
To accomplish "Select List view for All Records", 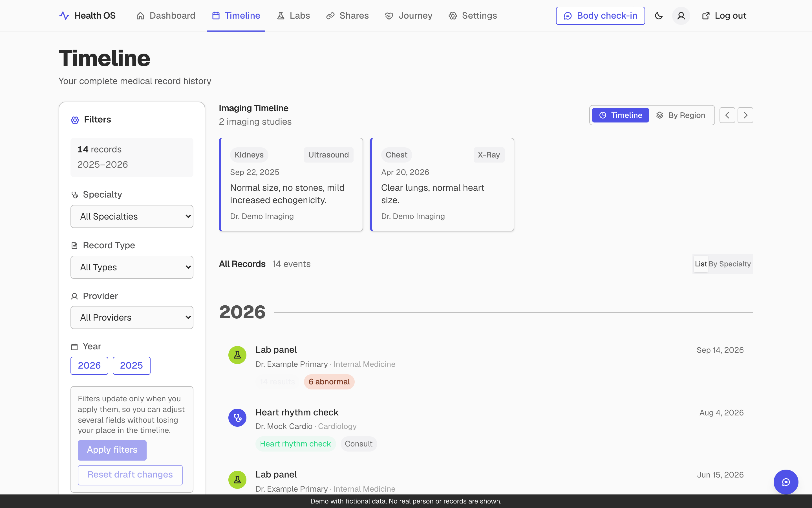I will point(701,264).
